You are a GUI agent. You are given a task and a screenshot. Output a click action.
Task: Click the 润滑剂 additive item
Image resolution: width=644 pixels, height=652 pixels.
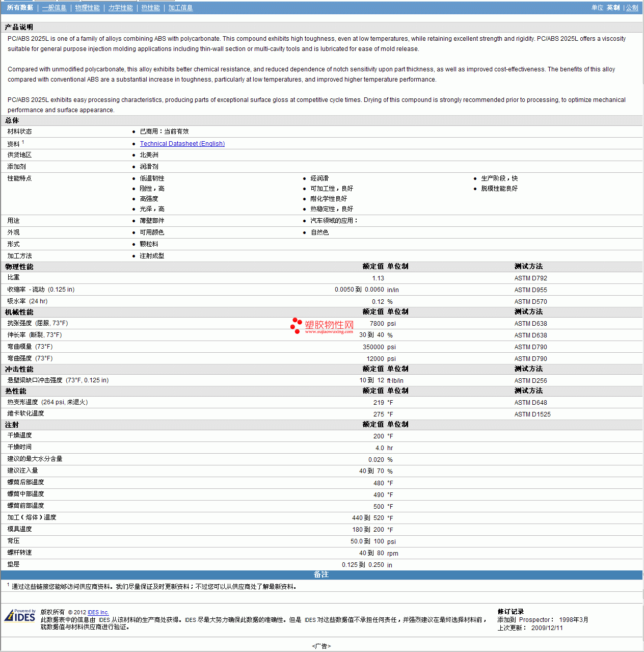click(149, 167)
